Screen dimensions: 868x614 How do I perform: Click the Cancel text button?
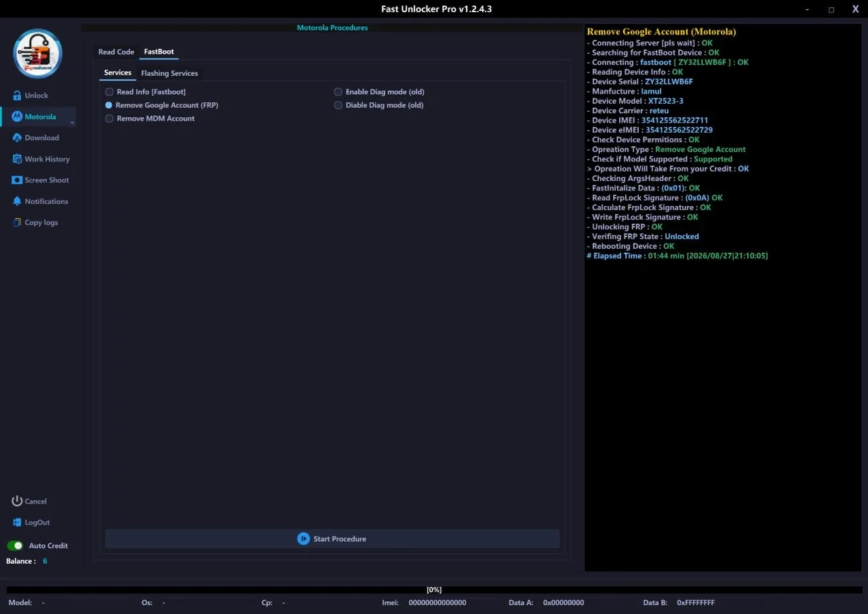coord(36,502)
